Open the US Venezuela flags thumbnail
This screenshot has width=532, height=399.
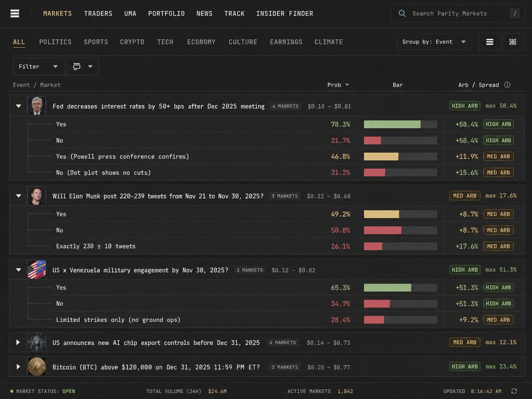click(36, 270)
